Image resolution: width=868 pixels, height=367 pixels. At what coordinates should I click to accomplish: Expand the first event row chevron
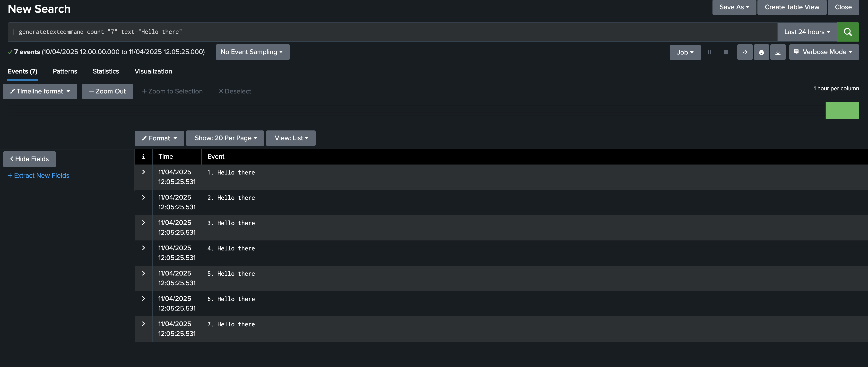143,172
